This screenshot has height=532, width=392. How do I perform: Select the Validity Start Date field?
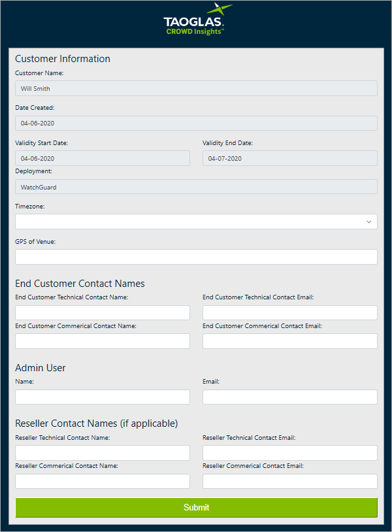(x=103, y=158)
